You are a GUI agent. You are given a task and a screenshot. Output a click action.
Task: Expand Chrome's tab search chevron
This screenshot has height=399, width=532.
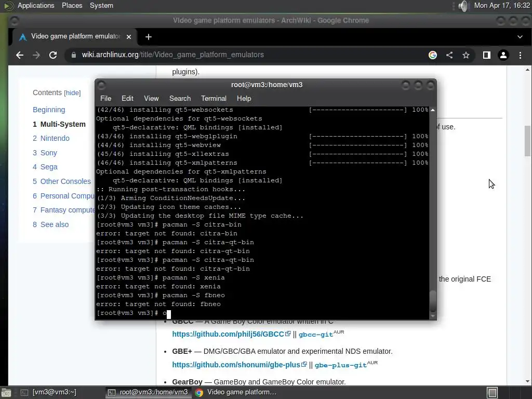(520, 37)
